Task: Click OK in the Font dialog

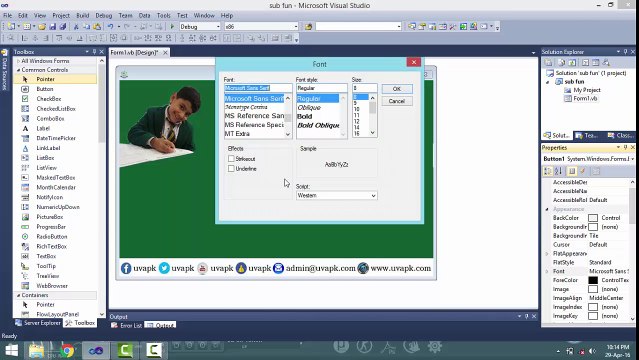Action: (x=397, y=89)
